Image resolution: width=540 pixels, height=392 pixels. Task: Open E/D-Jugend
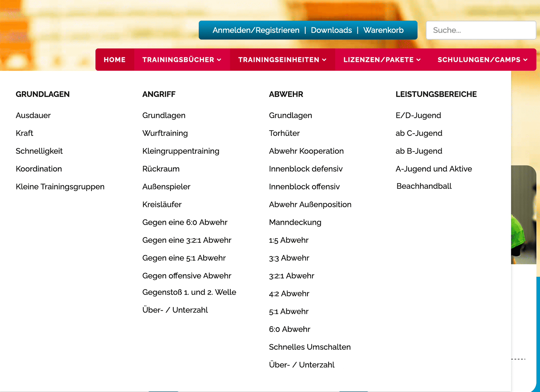click(x=418, y=115)
